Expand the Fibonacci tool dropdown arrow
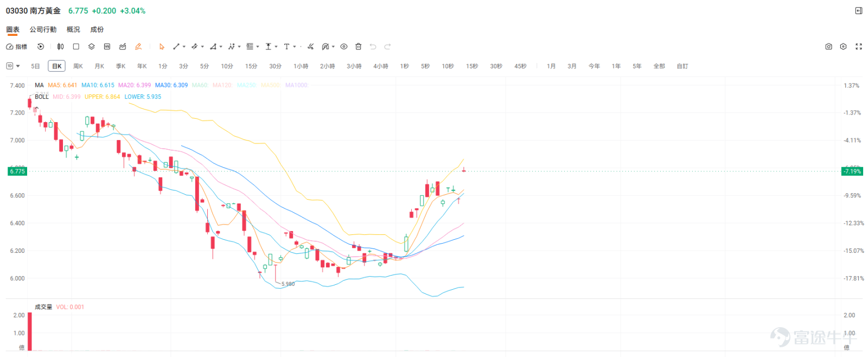This screenshot has width=868, height=357. coord(258,47)
